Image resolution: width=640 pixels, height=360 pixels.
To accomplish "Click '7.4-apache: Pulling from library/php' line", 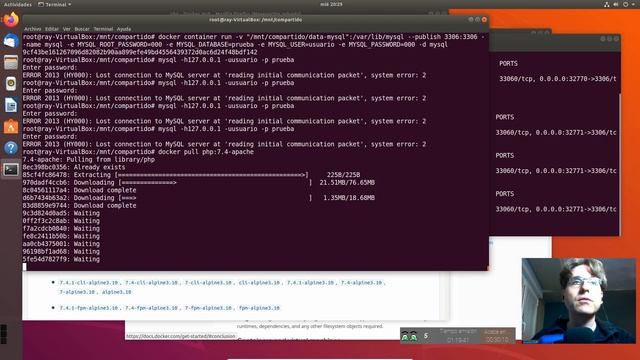I will point(89,160).
